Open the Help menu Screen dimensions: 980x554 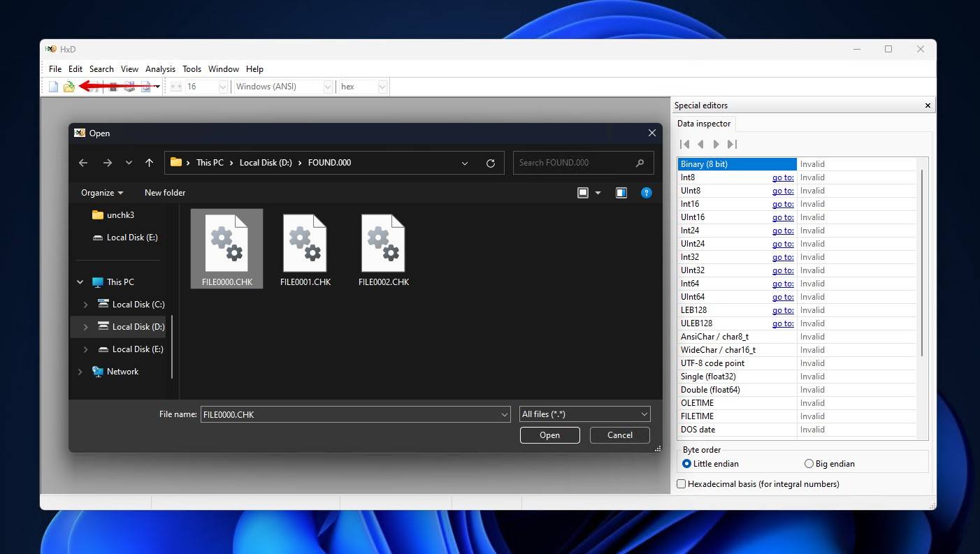coord(254,68)
